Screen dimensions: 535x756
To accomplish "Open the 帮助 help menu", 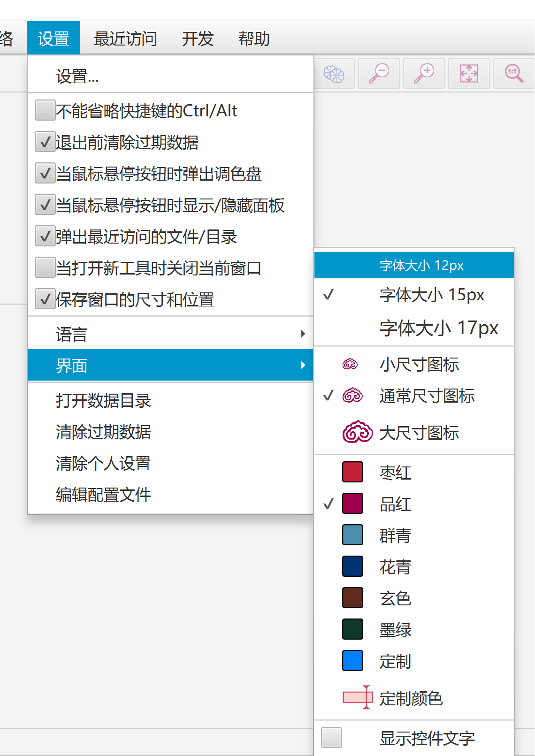I will pyautogui.click(x=254, y=38).
